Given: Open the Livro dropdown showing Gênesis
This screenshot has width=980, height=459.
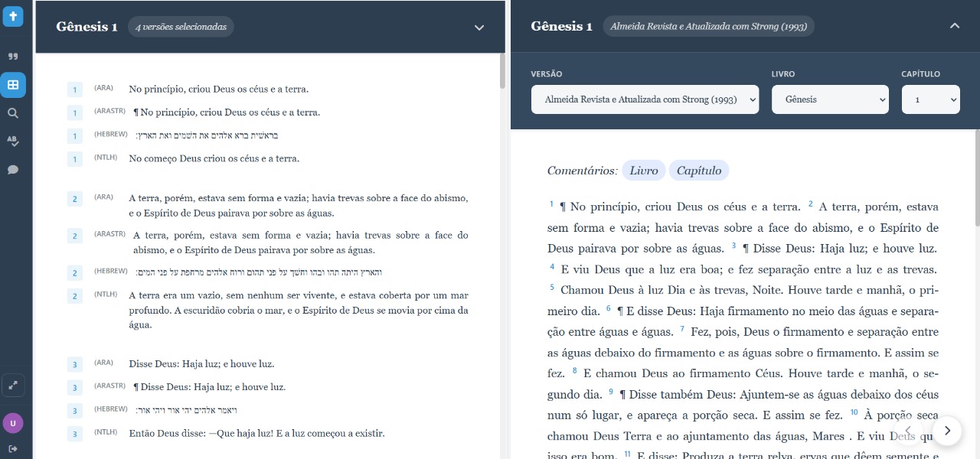Looking at the screenshot, I should click(830, 99).
